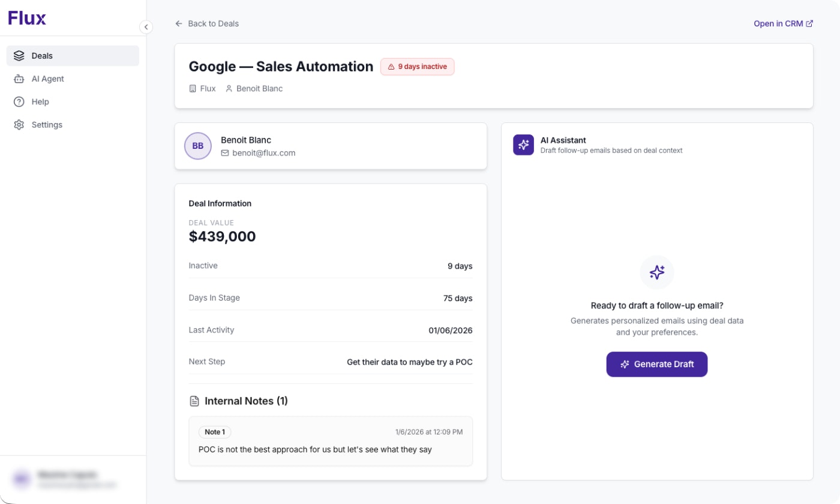Click the Deals stack icon
Viewport: 840px width, 504px height.
19,56
